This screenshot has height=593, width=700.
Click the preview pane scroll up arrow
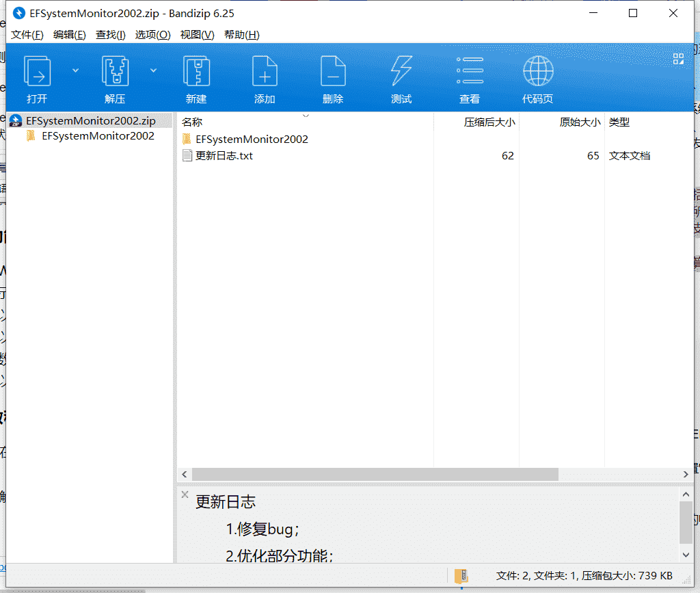click(x=686, y=495)
